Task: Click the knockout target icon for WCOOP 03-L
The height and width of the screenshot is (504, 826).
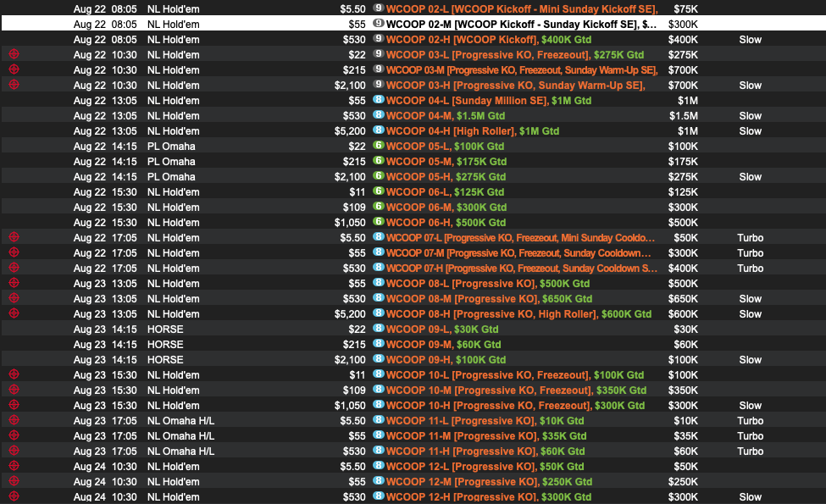Action: tap(14, 53)
